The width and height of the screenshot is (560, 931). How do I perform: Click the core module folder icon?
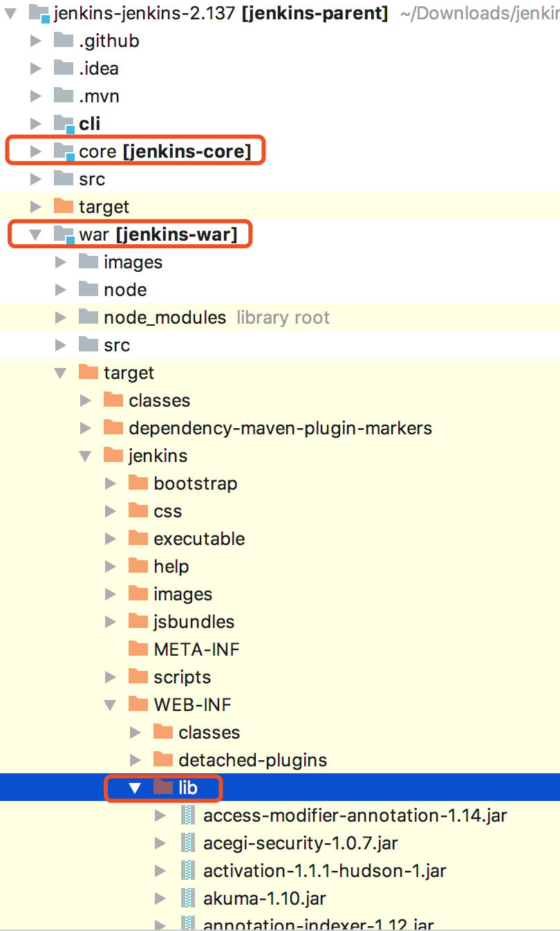[64, 151]
